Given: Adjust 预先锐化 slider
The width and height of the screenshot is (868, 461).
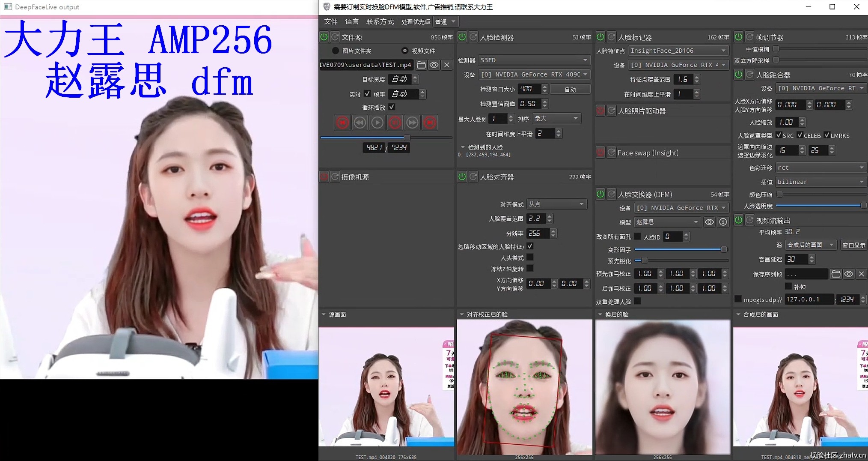Looking at the screenshot, I should coord(681,260).
